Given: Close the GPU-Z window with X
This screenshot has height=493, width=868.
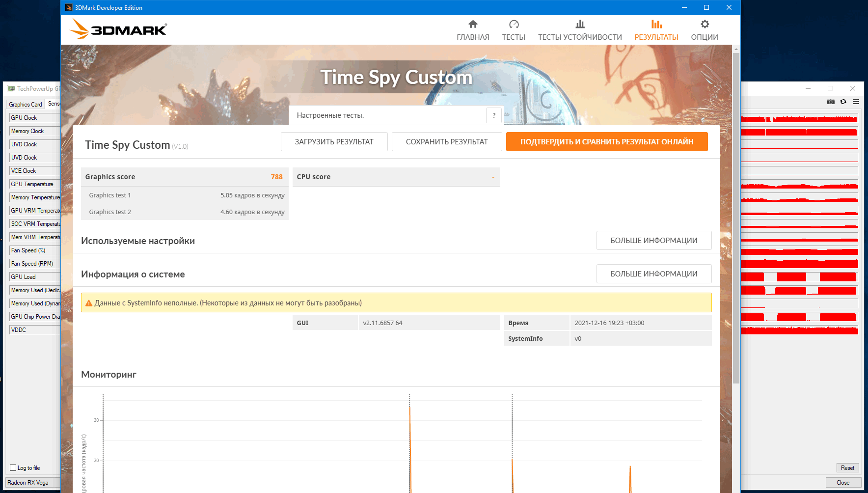Looking at the screenshot, I should pos(853,88).
